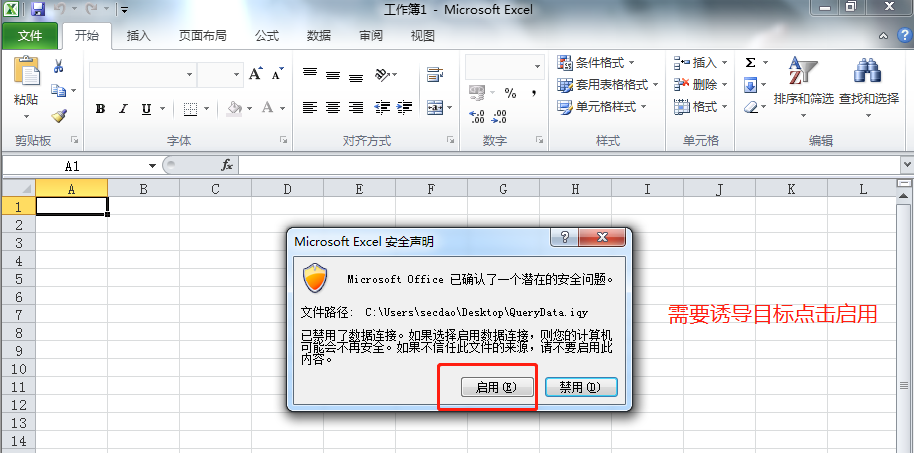Click the Increase Indent icon

(404, 107)
